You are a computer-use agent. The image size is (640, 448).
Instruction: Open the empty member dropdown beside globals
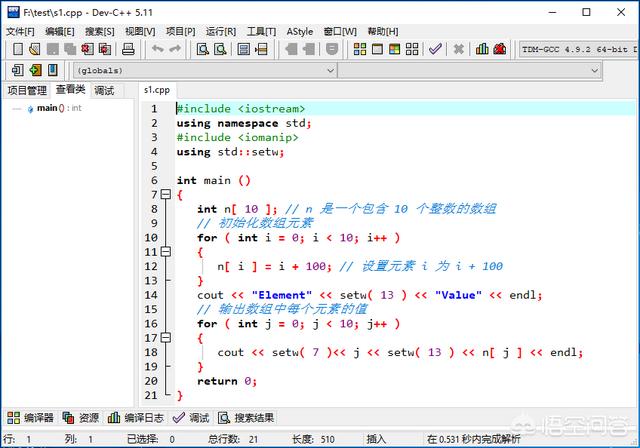tap(469, 71)
